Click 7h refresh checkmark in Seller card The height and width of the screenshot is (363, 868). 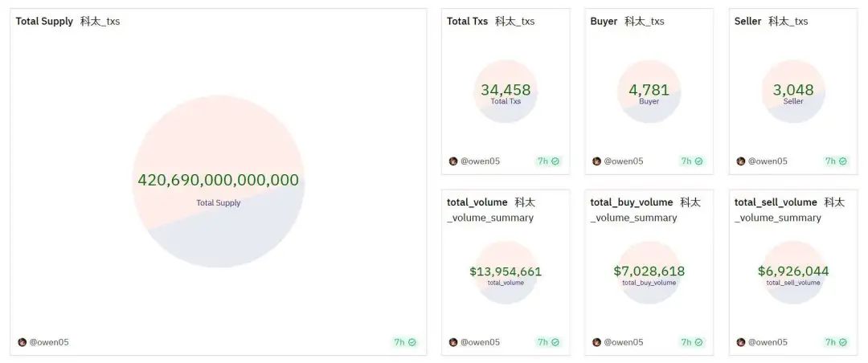click(x=842, y=161)
